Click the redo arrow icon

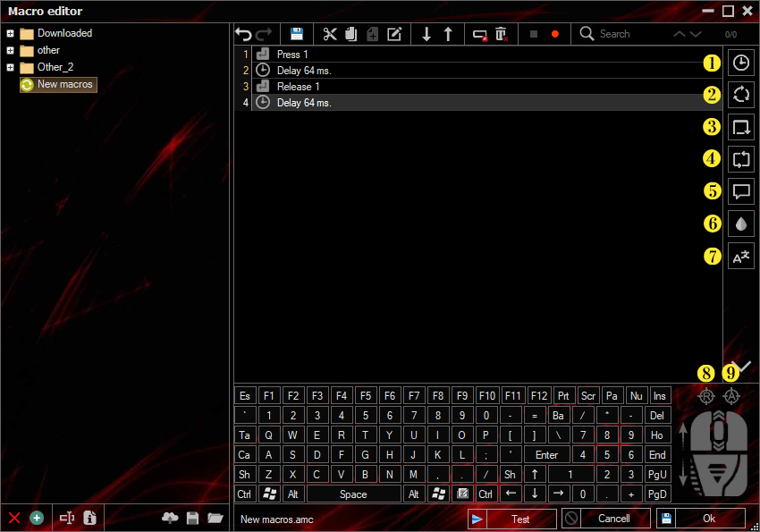[x=265, y=34]
